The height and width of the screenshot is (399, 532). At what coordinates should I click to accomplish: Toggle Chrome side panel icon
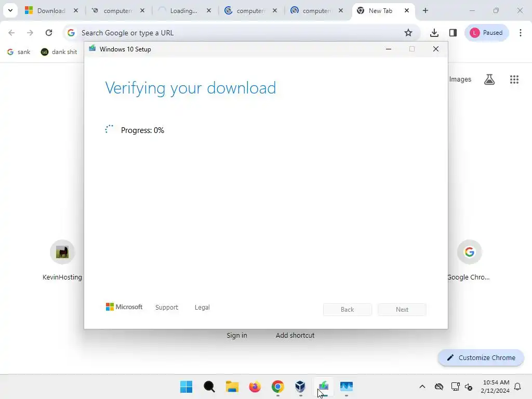pyautogui.click(x=453, y=33)
